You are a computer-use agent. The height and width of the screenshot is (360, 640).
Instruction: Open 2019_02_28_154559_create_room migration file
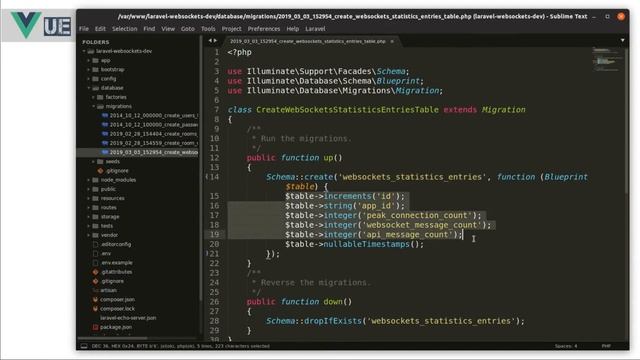[x=153, y=143]
